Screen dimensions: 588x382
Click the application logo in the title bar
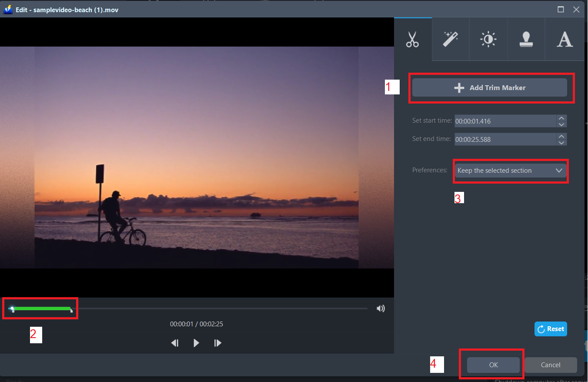7,9
